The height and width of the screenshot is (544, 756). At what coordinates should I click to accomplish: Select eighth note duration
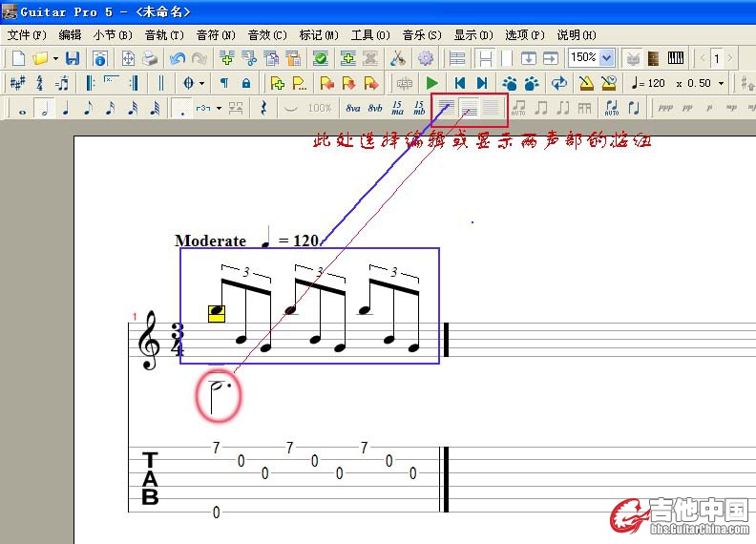point(88,109)
